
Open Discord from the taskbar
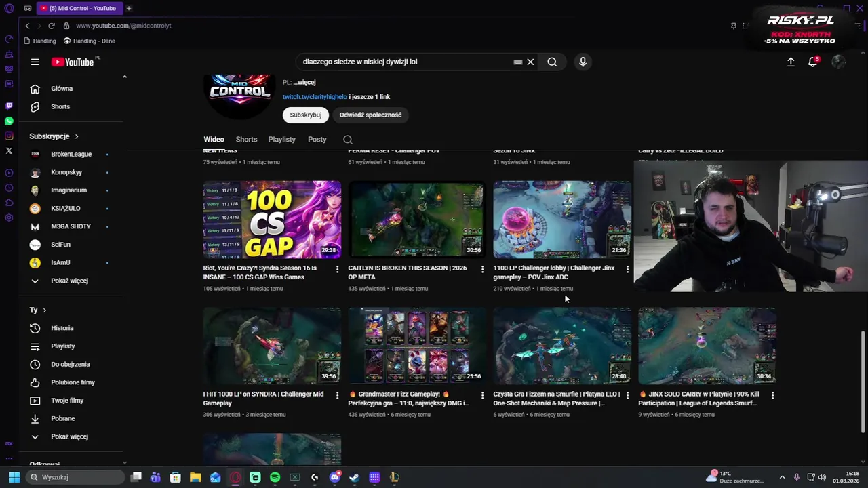[x=334, y=477]
